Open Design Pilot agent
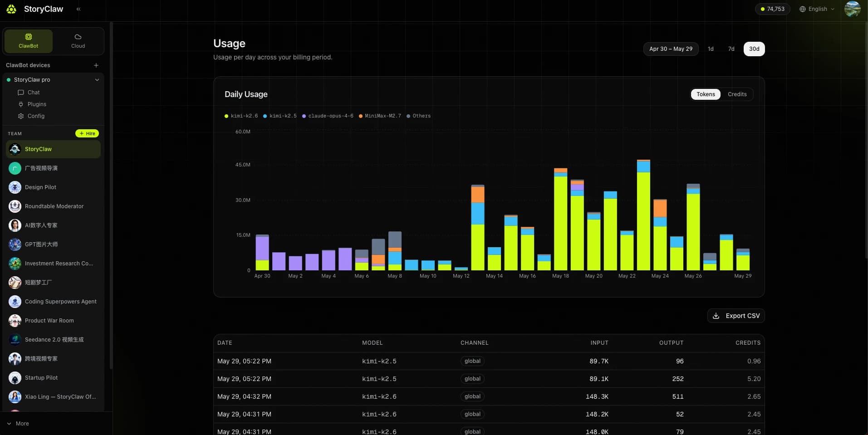Screen dimensions: 868x435 54,187
